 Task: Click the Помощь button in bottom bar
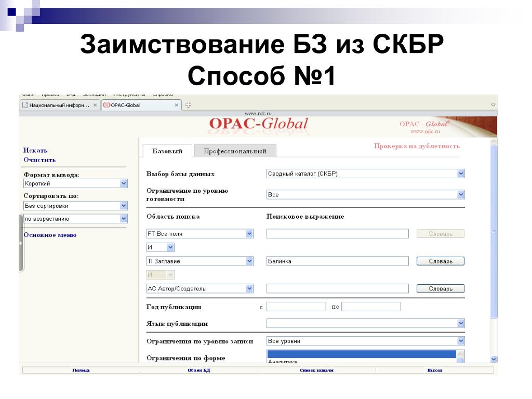tap(81, 370)
